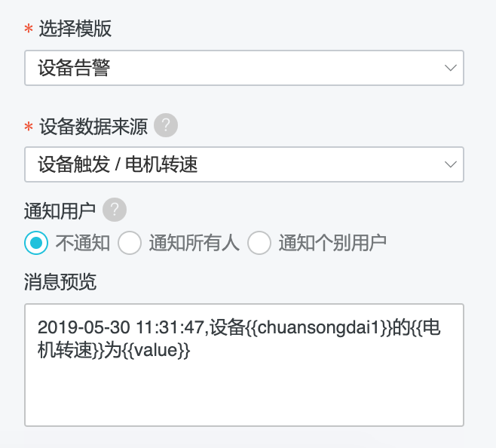The image size is (496, 448).
Task: Select the 不通知 radio button
Action: pyautogui.click(x=36, y=243)
